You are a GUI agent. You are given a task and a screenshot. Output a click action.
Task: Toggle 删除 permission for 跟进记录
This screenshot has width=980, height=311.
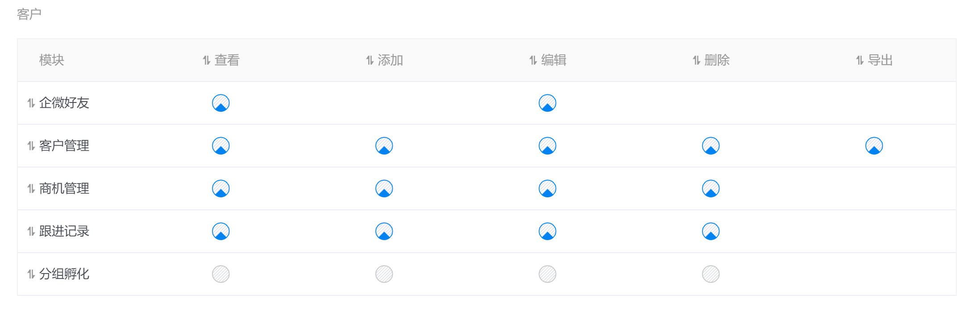711,231
